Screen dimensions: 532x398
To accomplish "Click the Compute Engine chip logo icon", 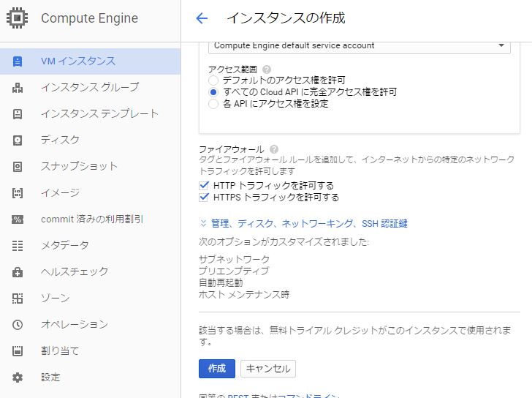I will (17, 18).
